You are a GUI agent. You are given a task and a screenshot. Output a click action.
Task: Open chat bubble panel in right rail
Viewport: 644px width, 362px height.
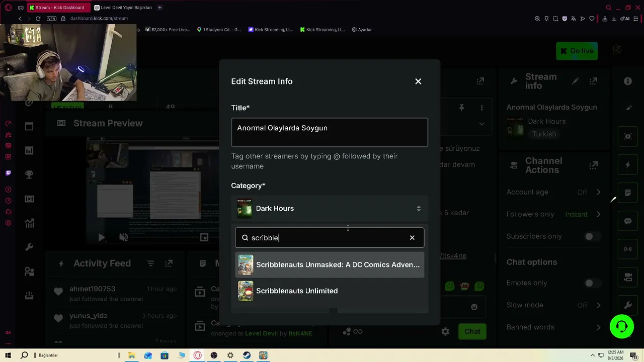(x=628, y=221)
